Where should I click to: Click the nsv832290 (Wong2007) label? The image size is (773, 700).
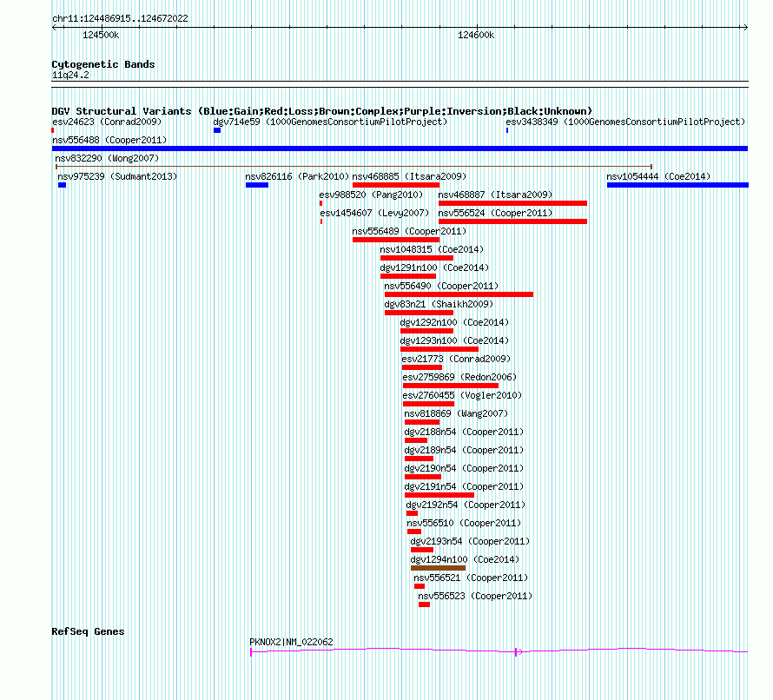click(107, 158)
